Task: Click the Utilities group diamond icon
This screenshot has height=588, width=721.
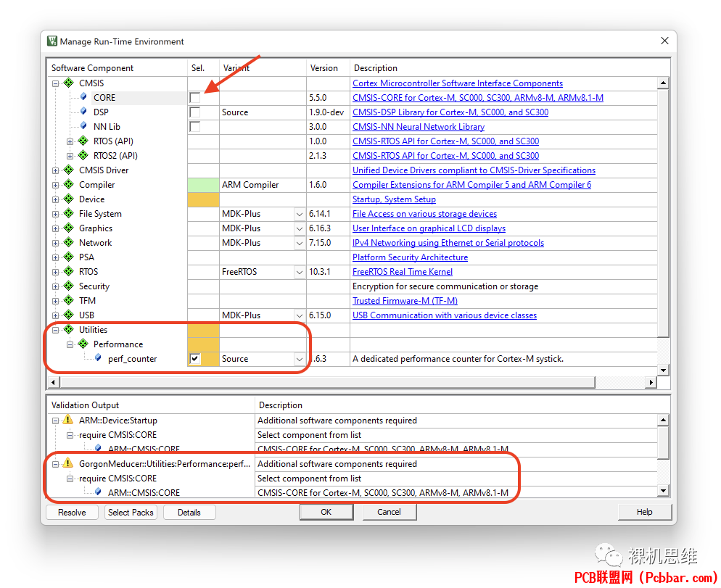Action: pyautogui.click(x=69, y=329)
